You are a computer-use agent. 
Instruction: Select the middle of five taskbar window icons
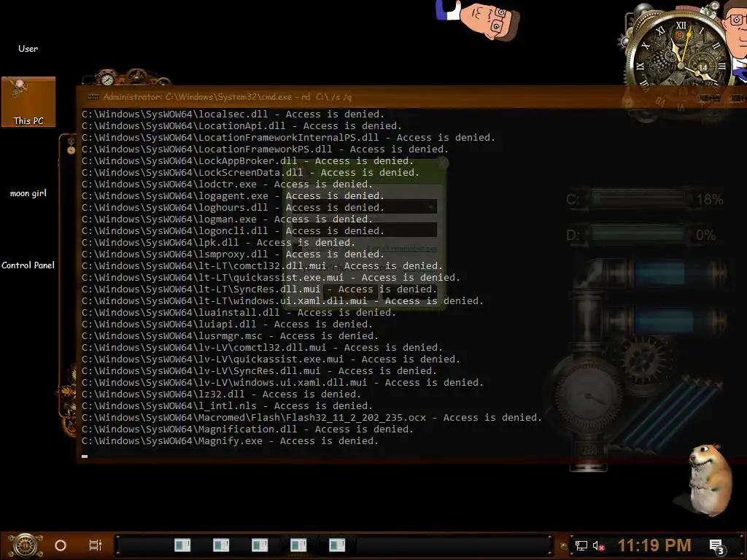(x=260, y=545)
